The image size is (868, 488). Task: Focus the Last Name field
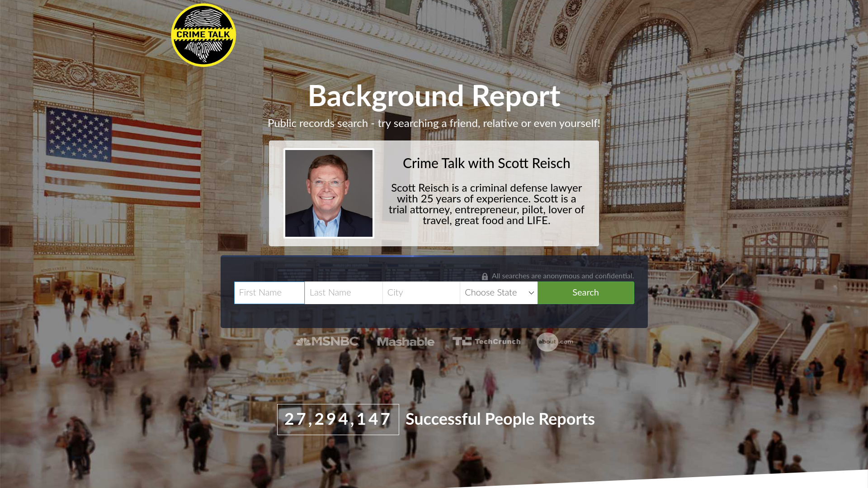click(344, 293)
